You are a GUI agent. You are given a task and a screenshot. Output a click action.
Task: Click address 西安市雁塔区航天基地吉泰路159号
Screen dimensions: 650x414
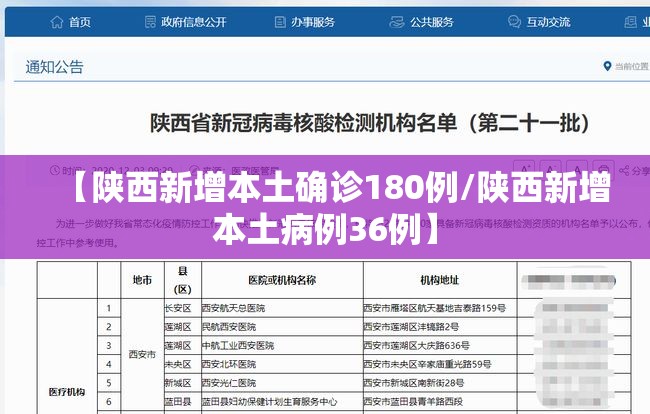click(x=434, y=308)
